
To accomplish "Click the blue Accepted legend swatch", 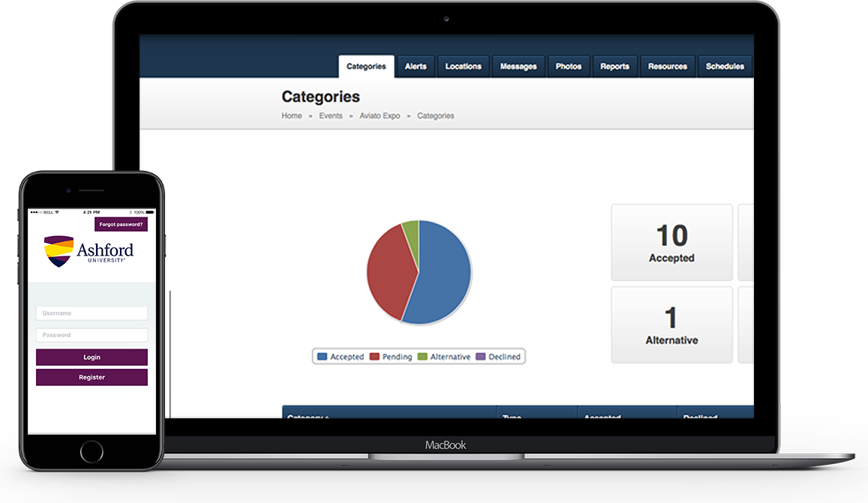I will [x=323, y=357].
